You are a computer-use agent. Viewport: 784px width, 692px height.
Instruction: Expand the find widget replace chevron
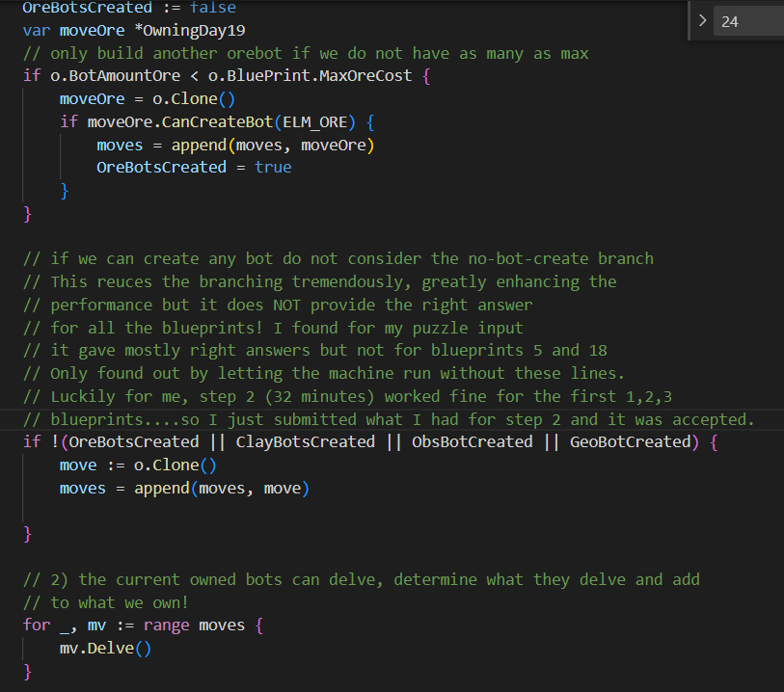(x=702, y=21)
